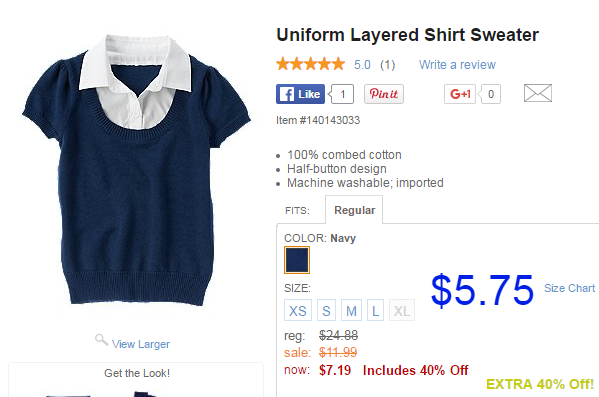The width and height of the screenshot is (599, 397).
Task: Choose size M
Action: pyautogui.click(x=351, y=310)
